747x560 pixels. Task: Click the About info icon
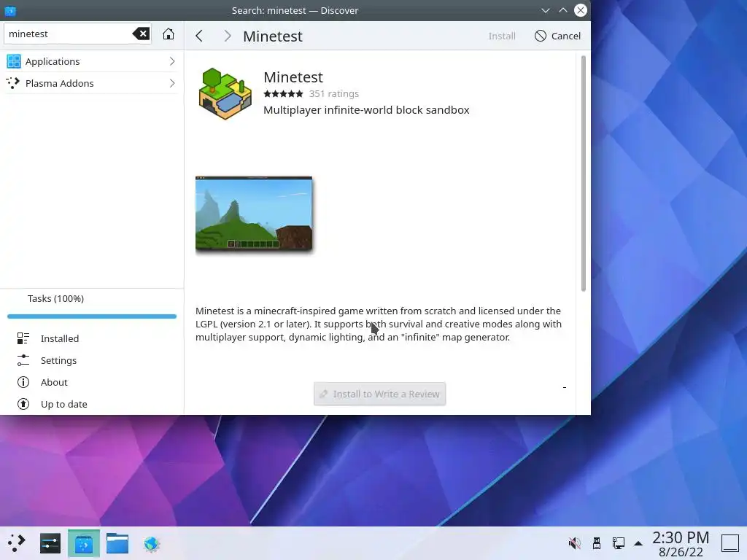pos(23,382)
